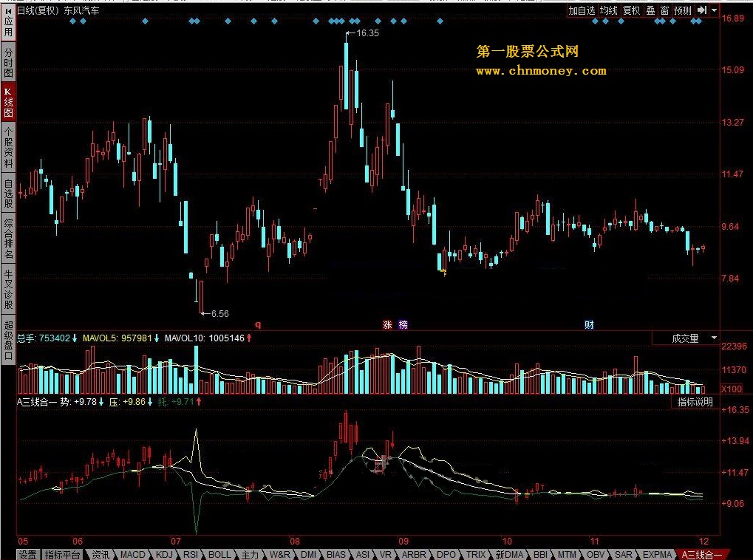Switch to BOLL indicator tab
753x560 pixels.
click(x=219, y=555)
